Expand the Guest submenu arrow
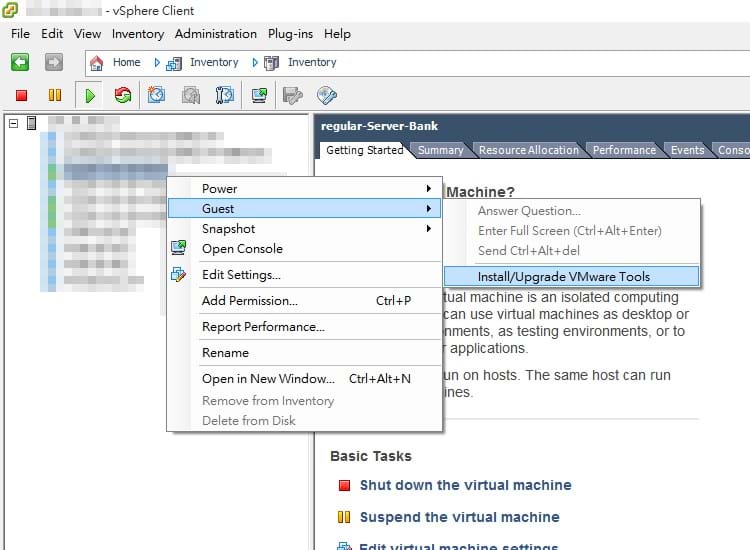 tap(429, 209)
